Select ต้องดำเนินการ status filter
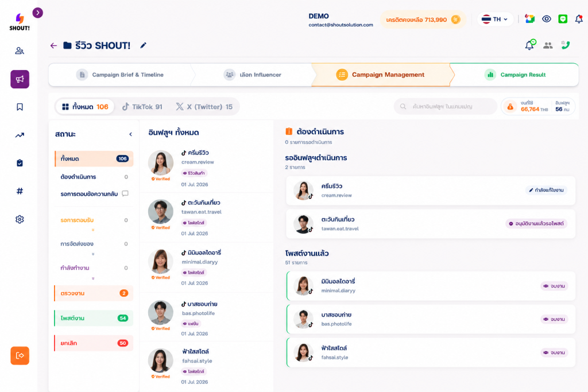588x392 pixels. [x=94, y=177]
